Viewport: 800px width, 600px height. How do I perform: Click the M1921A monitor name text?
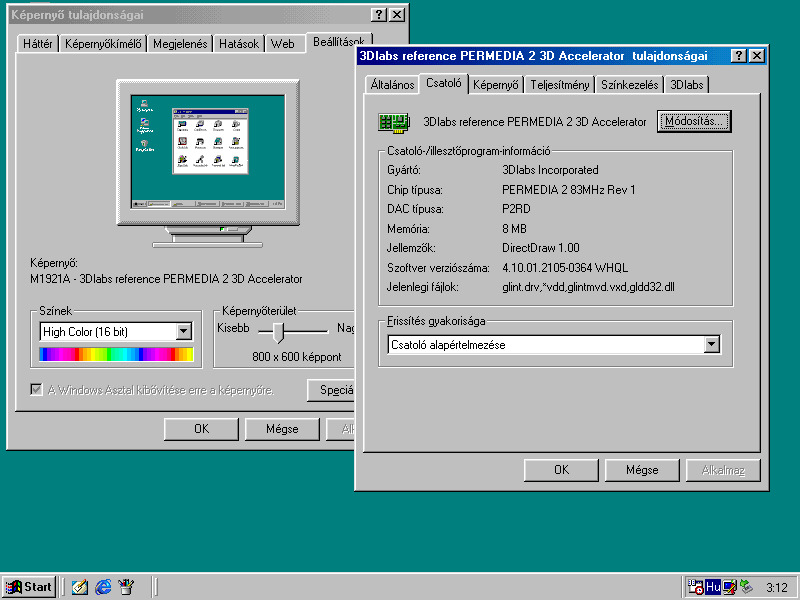coord(166,279)
